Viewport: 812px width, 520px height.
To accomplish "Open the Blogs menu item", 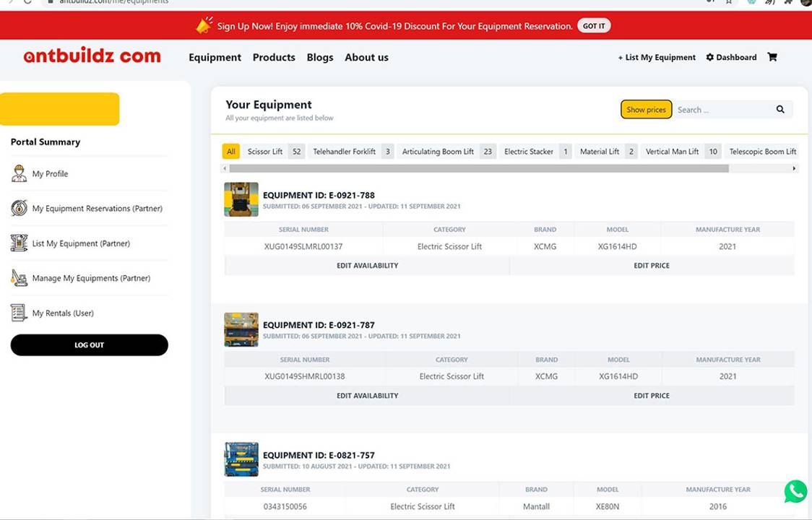I will click(320, 58).
